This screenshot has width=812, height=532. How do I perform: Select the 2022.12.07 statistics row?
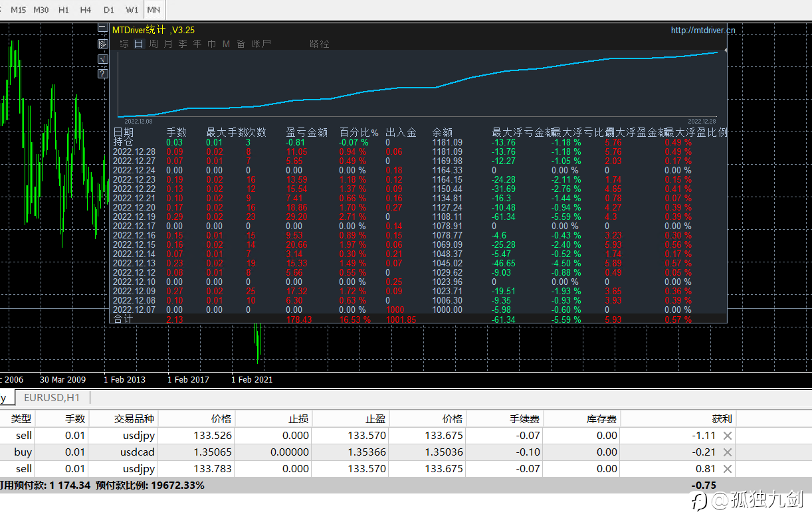pyautogui.click(x=419, y=310)
